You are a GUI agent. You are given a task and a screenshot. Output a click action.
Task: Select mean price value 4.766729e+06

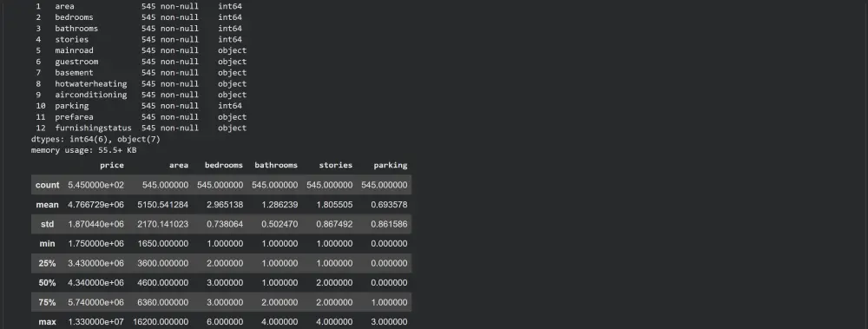pos(95,204)
